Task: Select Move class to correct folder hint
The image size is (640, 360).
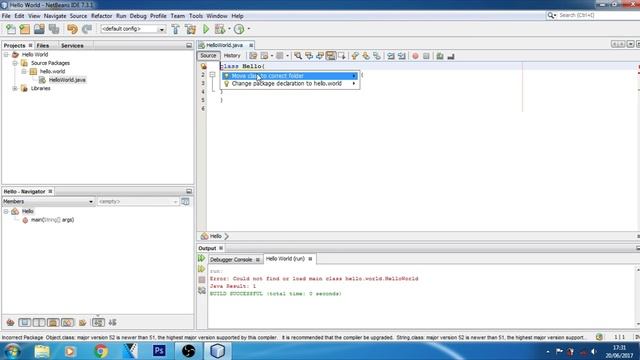Action: point(290,76)
